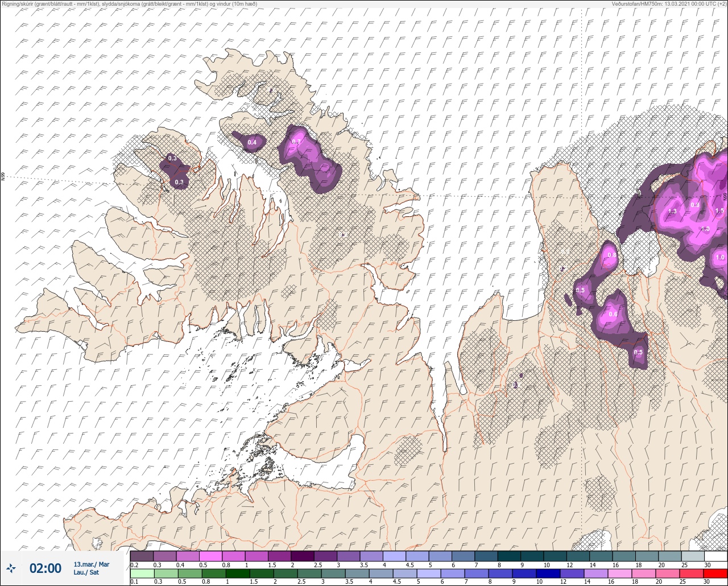Click the 0.6 snowfall value on the map
This screenshot has height=586, width=728.
point(613,314)
